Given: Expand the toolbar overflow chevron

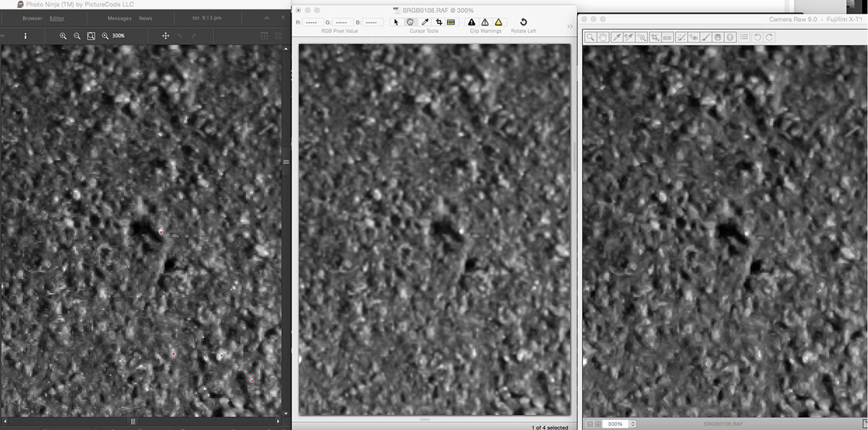Looking at the screenshot, I should point(570,27).
